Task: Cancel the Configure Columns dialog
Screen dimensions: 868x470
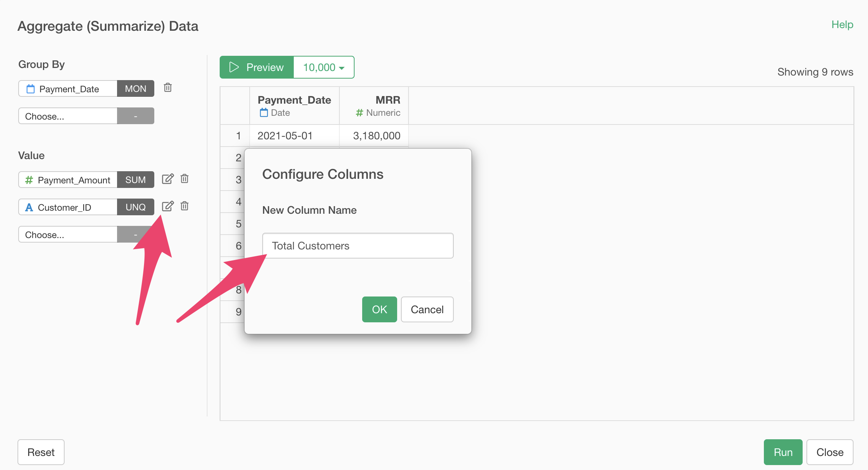Action: [x=427, y=309]
